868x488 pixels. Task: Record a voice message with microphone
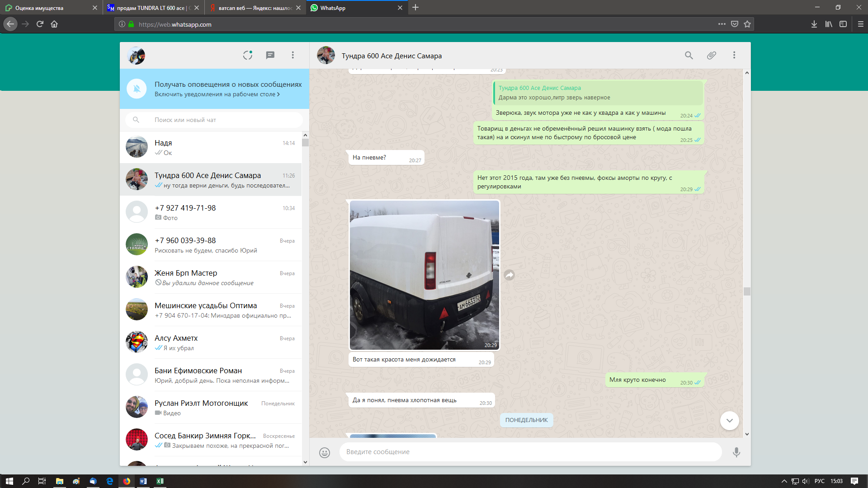(736, 452)
